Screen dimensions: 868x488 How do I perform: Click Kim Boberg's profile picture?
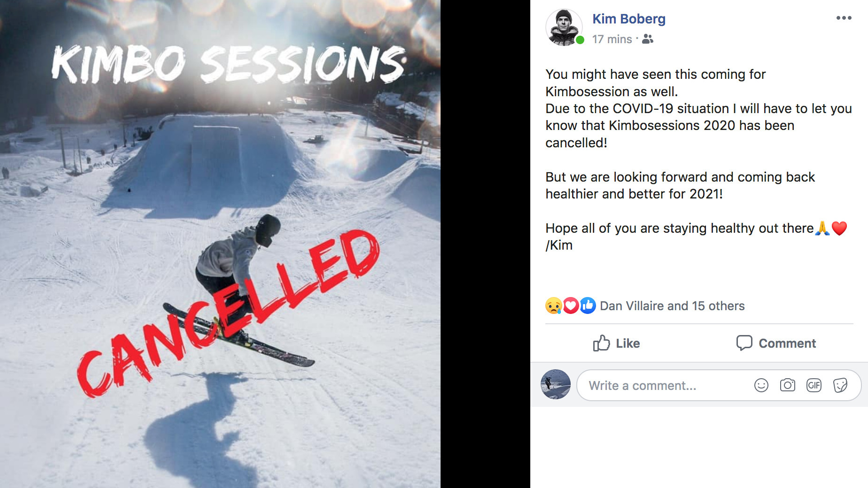point(564,27)
